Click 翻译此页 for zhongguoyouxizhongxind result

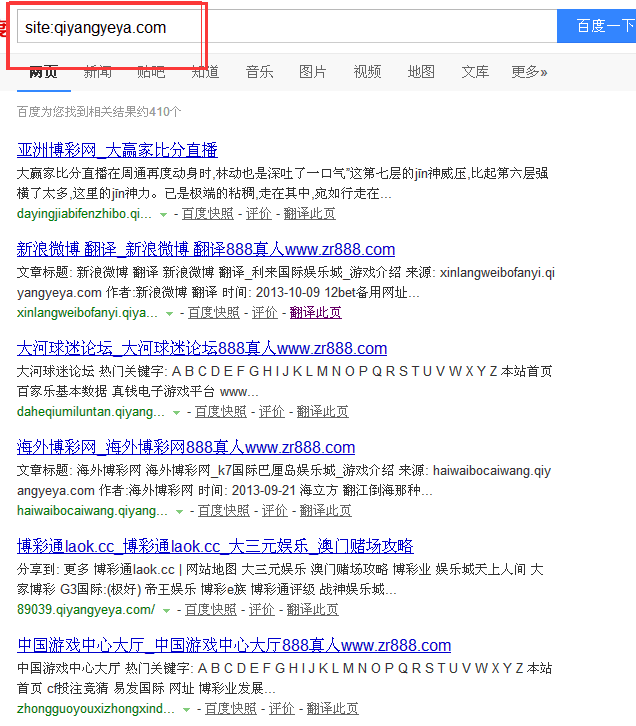(x=333, y=709)
